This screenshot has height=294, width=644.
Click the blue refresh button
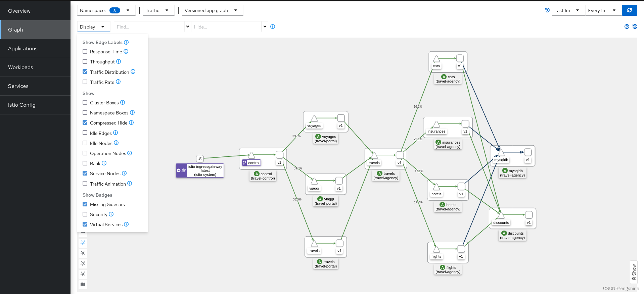click(x=629, y=10)
